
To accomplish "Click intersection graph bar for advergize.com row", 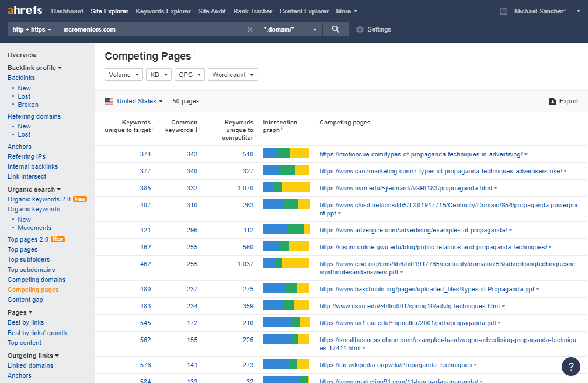I will [x=286, y=229].
